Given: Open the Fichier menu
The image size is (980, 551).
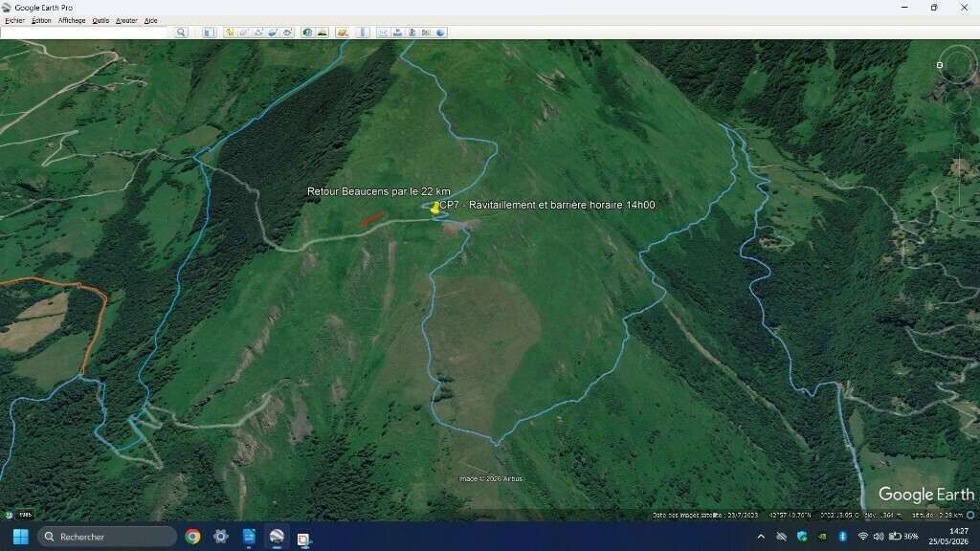Looking at the screenshot, I should [14, 21].
